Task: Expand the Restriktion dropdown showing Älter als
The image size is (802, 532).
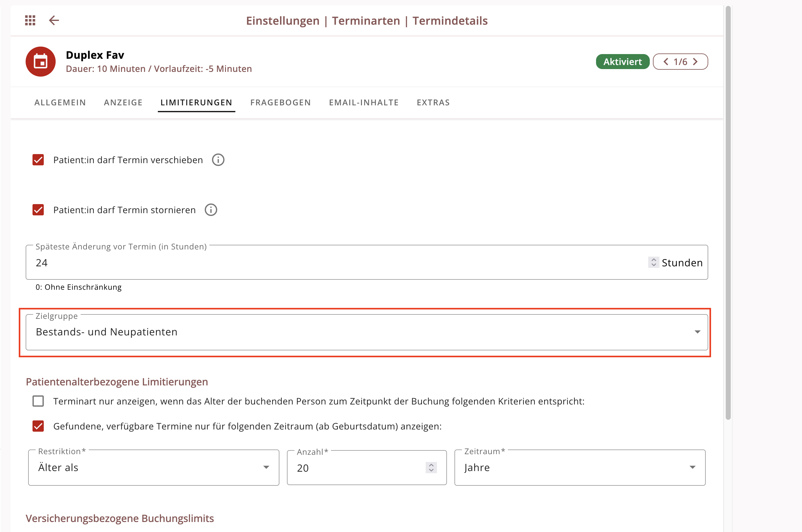Action: (154, 468)
